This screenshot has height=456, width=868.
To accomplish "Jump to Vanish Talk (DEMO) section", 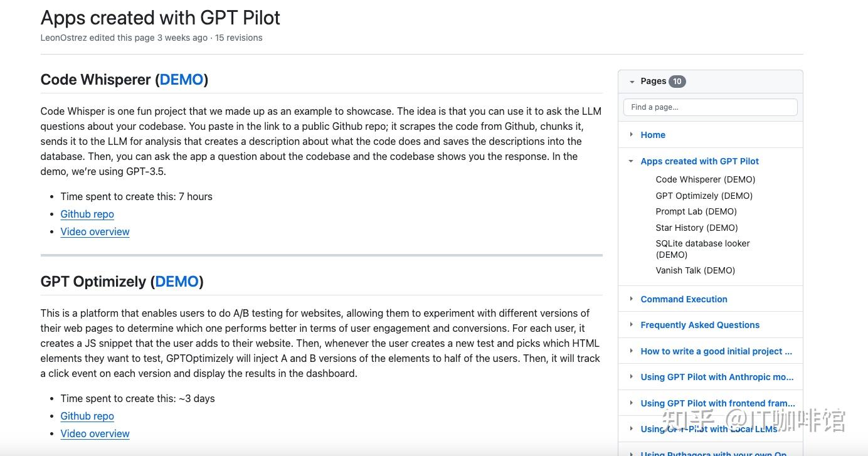I will pos(695,270).
